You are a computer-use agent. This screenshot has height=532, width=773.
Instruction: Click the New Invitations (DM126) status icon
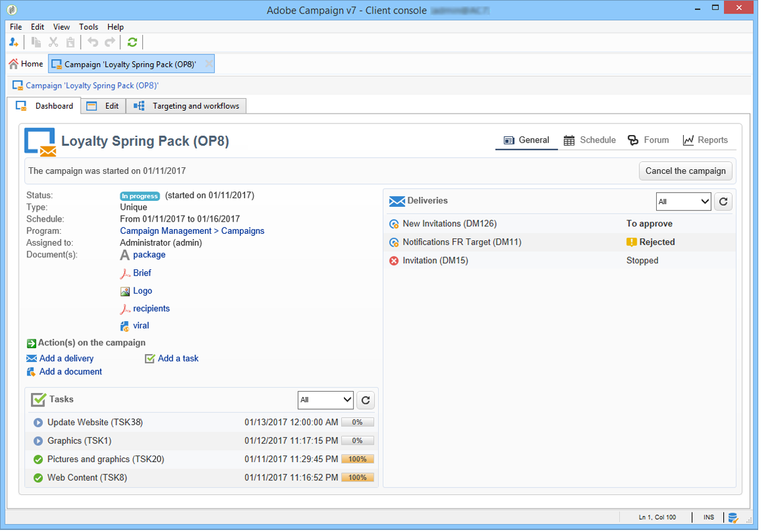pyautogui.click(x=394, y=224)
